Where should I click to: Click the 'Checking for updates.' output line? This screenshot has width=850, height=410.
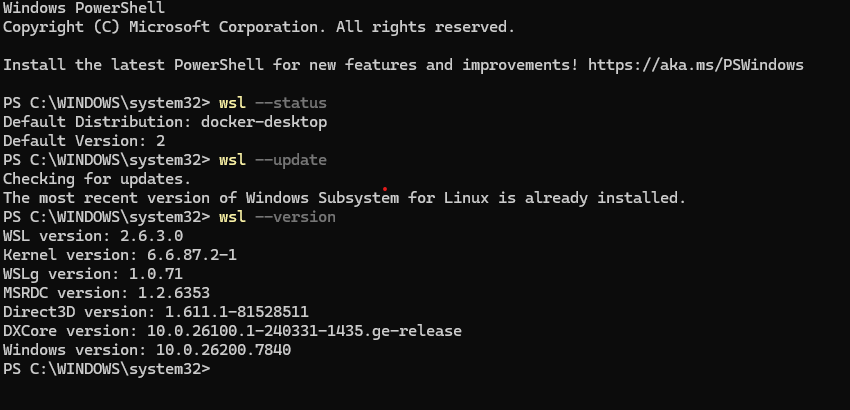point(97,179)
